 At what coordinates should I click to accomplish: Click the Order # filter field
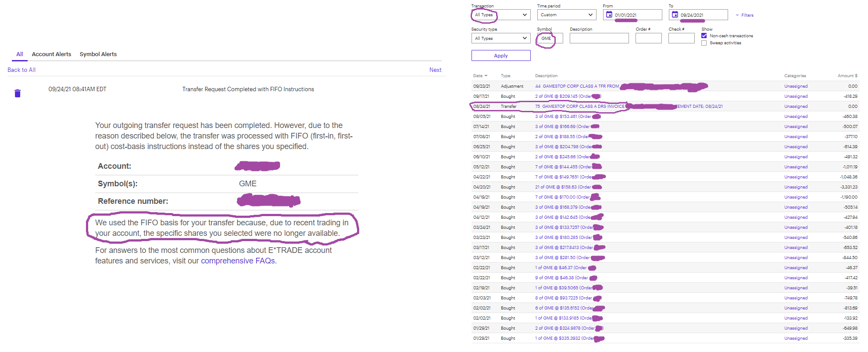coord(649,38)
